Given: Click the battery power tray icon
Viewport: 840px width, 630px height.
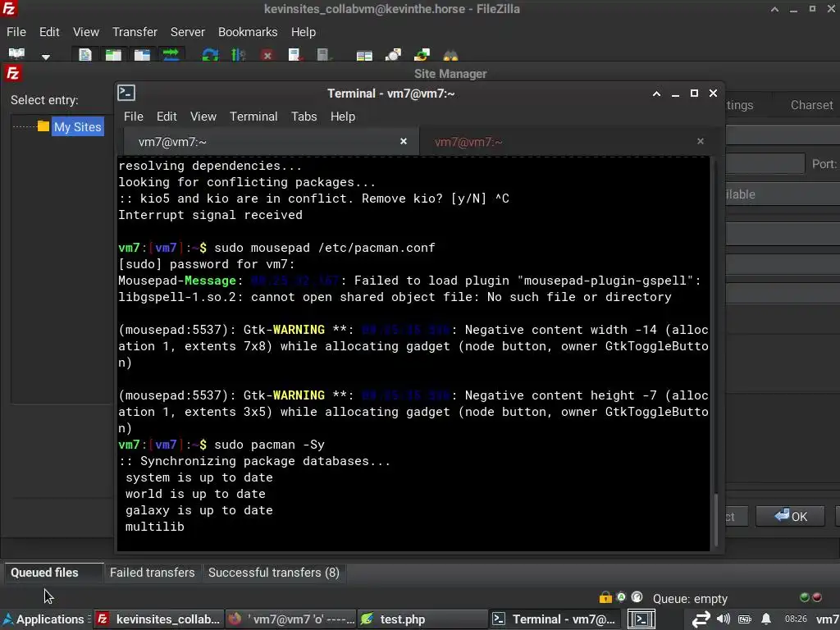Looking at the screenshot, I should [x=745, y=619].
